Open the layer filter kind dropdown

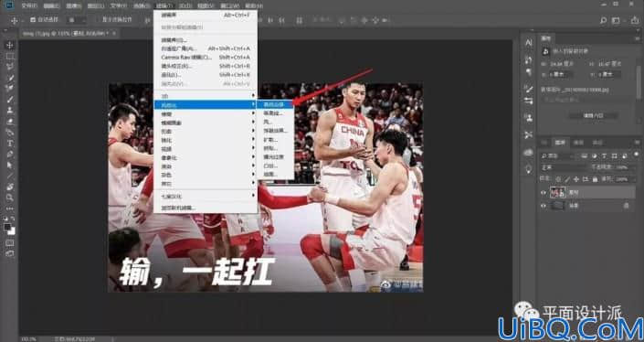pos(558,156)
